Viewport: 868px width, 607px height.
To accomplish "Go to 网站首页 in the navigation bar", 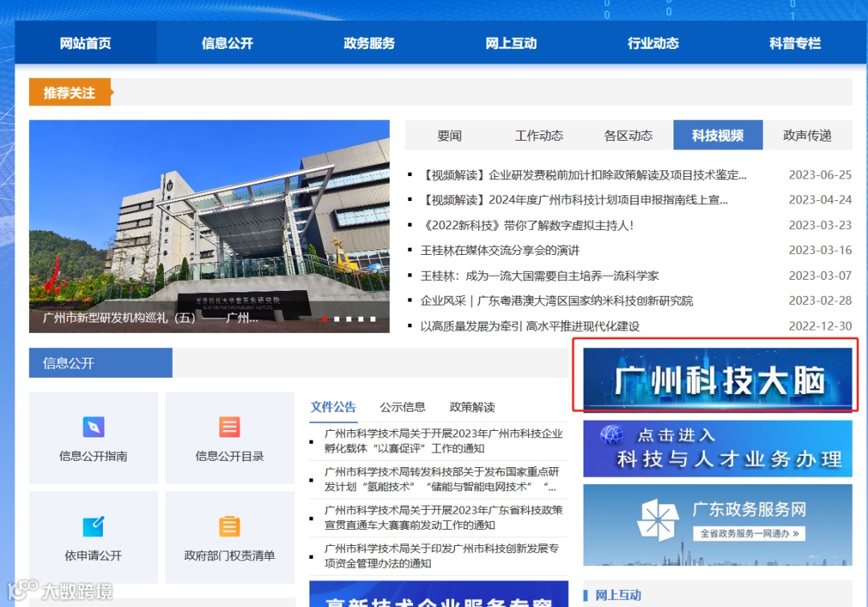I will 85,43.
